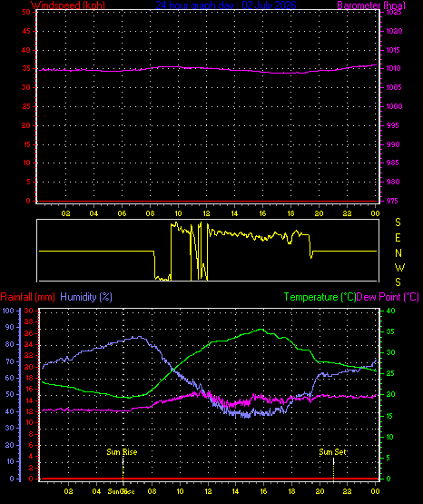Click hour 20 on the temperature graph time axis
The width and height of the screenshot is (423, 504).
(320, 491)
